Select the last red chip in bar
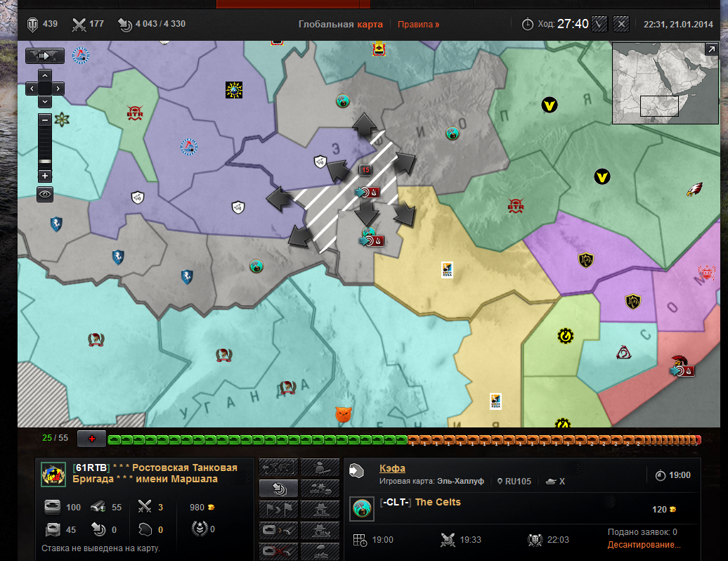Screen dimensions: 728x561 click(x=698, y=439)
